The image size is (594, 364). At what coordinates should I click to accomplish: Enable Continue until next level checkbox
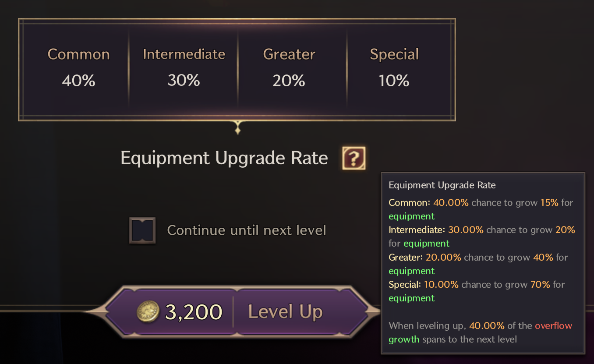coord(142,230)
